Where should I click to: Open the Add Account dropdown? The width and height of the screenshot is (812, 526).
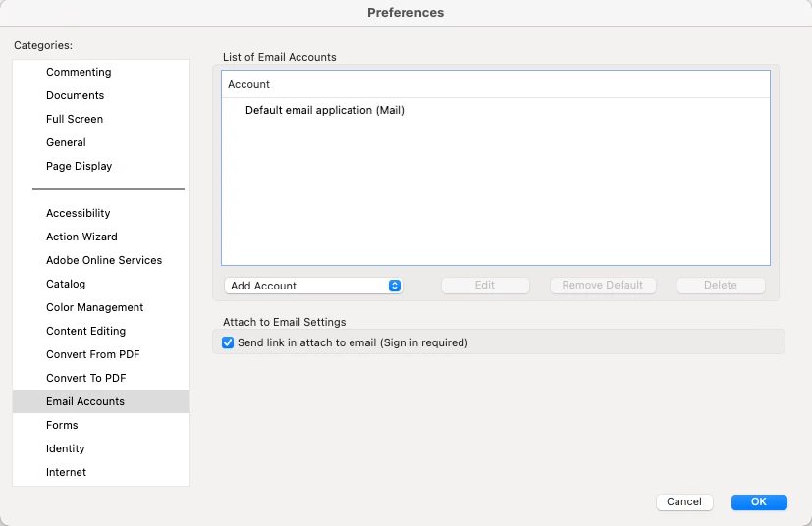(313, 286)
